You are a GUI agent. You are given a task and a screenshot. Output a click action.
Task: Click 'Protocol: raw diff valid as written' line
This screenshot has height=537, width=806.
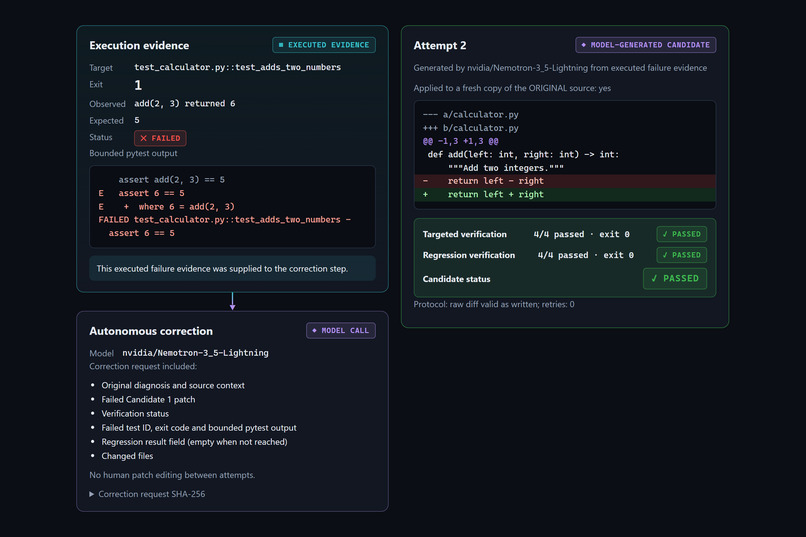(494, 304)
